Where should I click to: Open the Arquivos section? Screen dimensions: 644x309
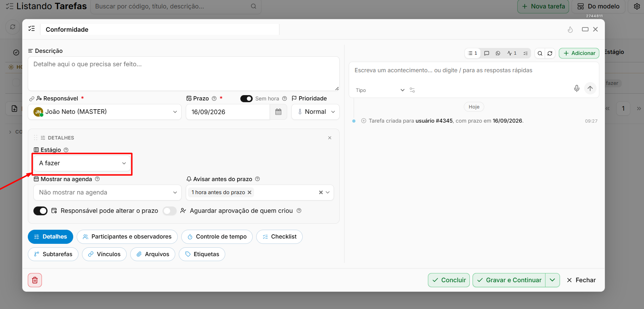coord(153,254)
